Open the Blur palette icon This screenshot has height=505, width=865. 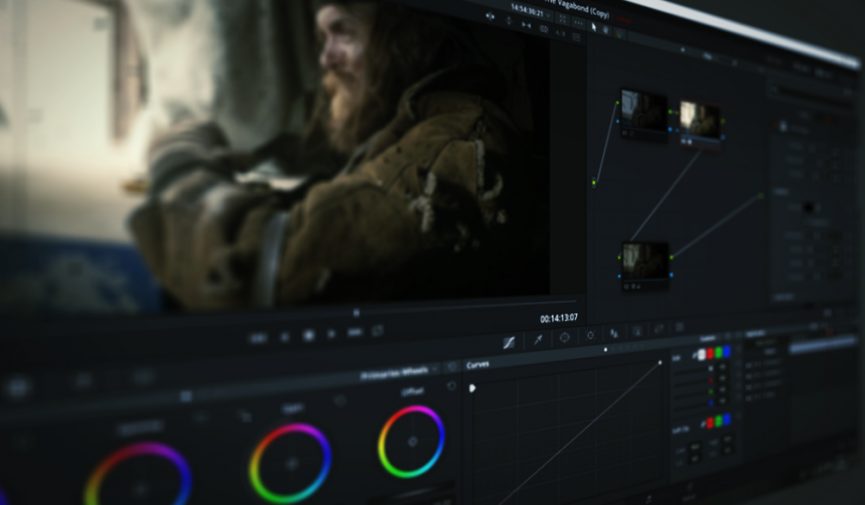pyautogui.click(x=613, y=333)
